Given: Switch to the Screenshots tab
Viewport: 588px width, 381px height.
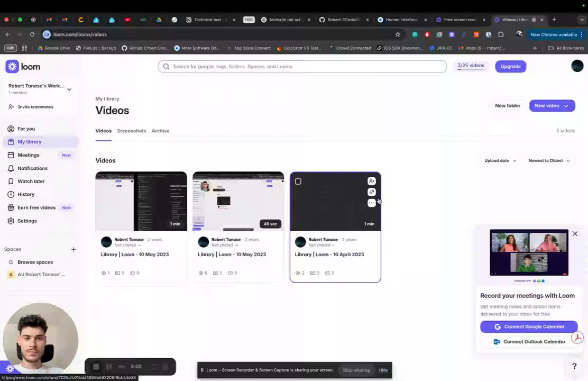Looking at the screenshot, I should 131,131.
